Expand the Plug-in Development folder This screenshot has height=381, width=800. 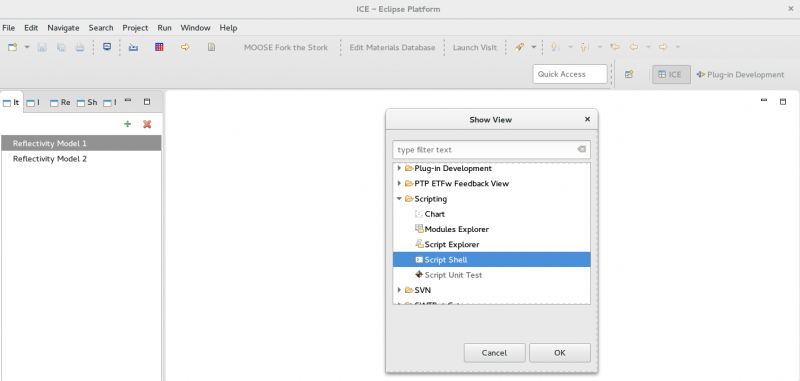[399, 168]
